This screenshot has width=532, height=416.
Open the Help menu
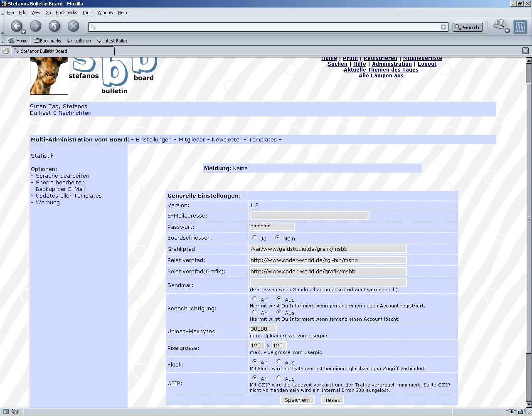123,12
